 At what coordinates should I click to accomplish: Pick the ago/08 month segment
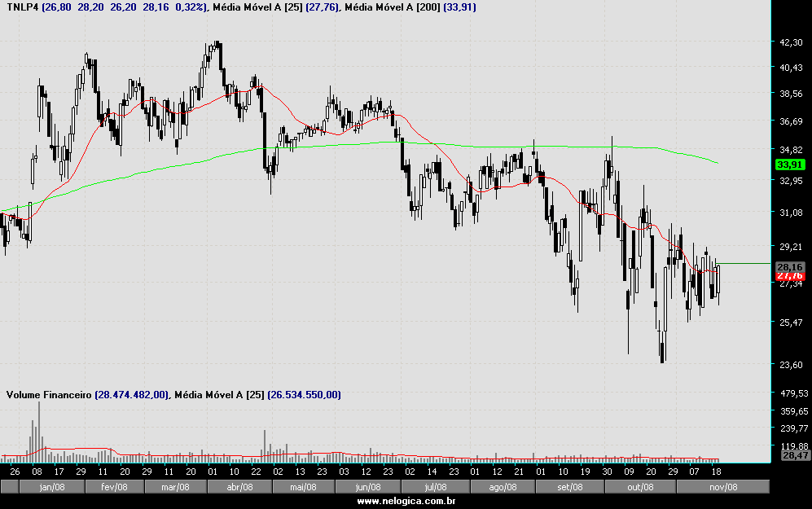click(503, 487)
